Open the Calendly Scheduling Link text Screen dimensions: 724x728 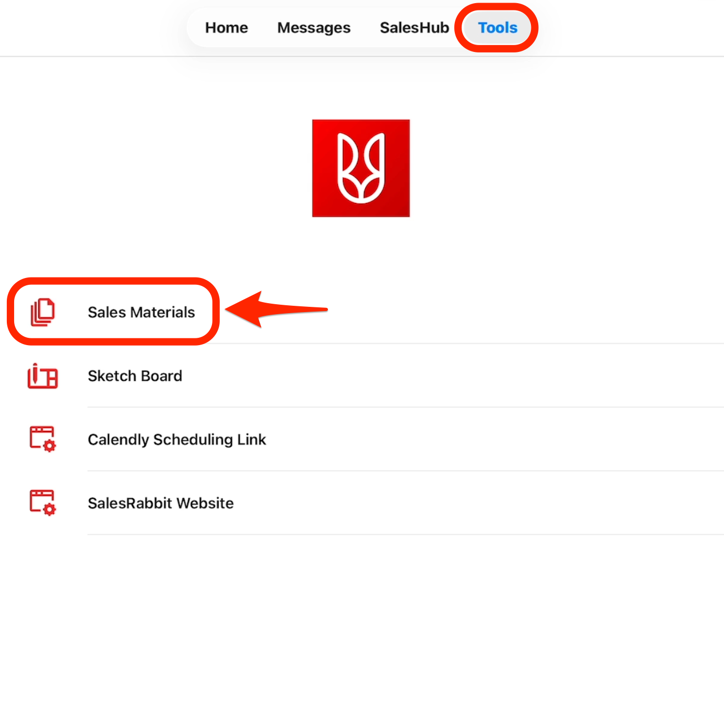177,440
